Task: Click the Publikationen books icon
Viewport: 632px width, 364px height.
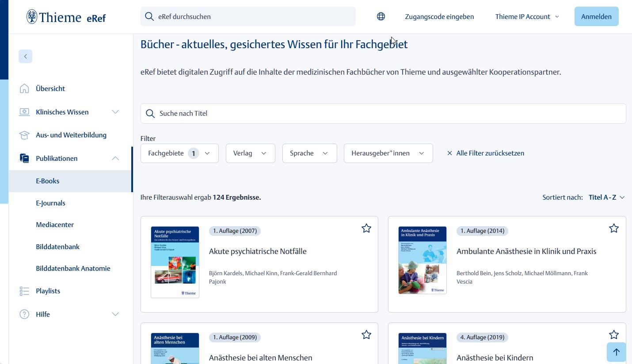Action: click(24, 158)
